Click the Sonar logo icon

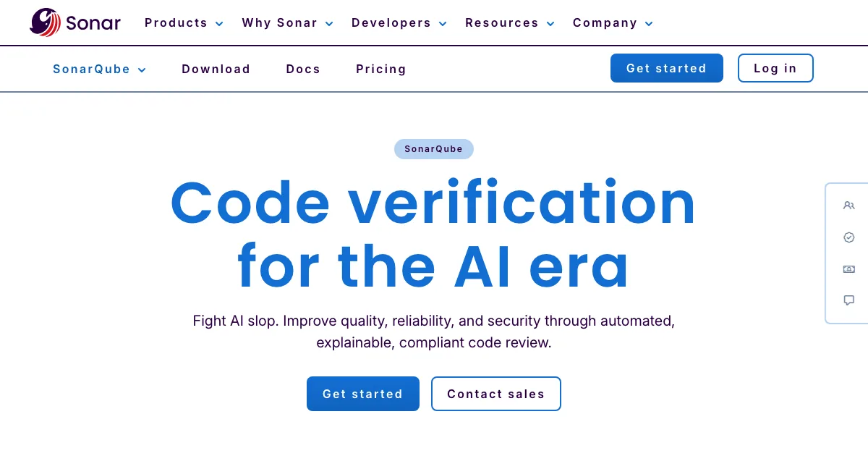[45, 22]
